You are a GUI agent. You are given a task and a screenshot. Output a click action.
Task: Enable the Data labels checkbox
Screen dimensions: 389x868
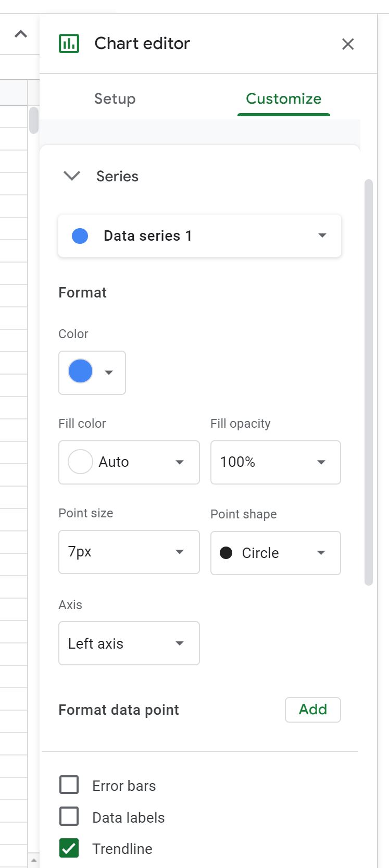[69, 816]
